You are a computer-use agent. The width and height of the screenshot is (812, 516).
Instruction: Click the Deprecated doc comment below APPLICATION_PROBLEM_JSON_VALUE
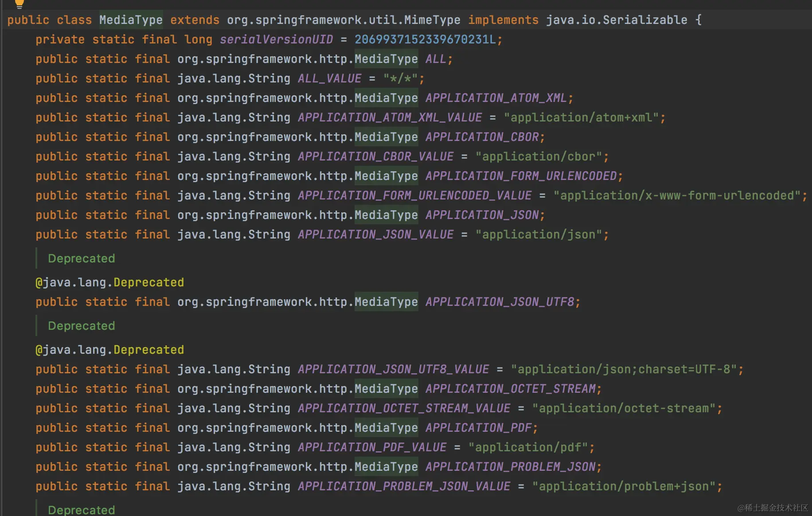click(x=82, y=510)
